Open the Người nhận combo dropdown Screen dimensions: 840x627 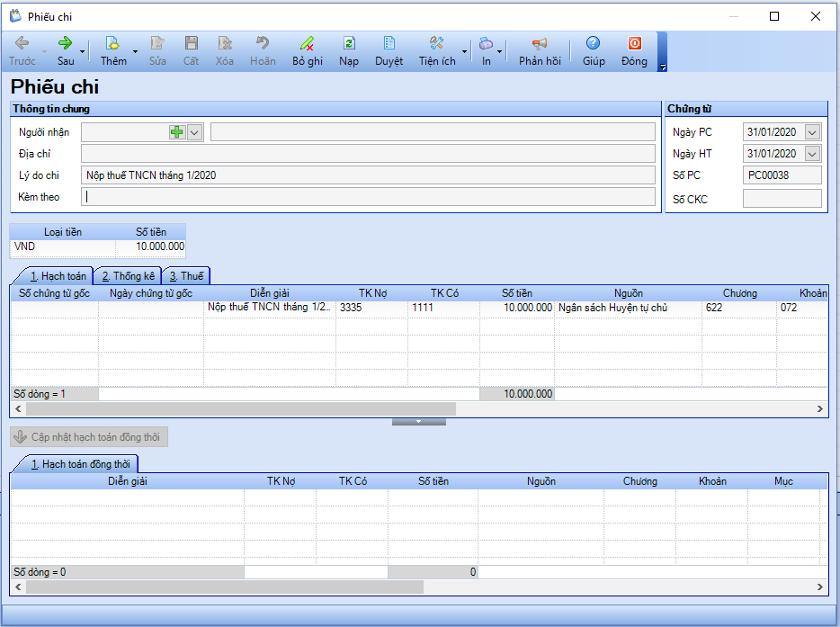click(x=195, y=132)
